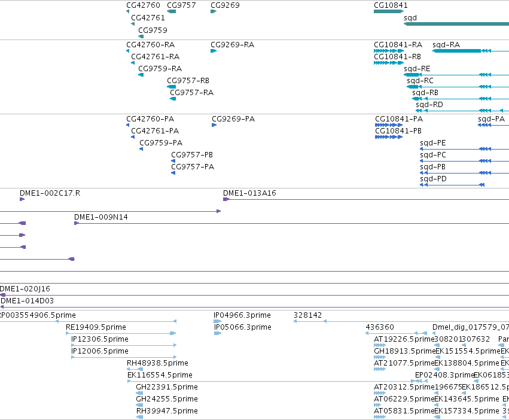Image resolution: width=509 pixels, height=420 pixels.
Task: Select EST AT21077.5prime
Action: tap(404, 363)
